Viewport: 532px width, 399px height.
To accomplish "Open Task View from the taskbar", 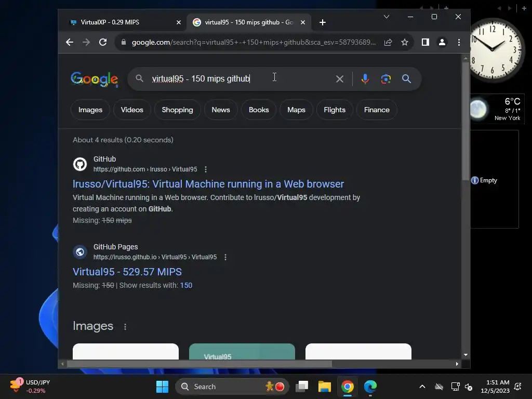I will [302, 387].
